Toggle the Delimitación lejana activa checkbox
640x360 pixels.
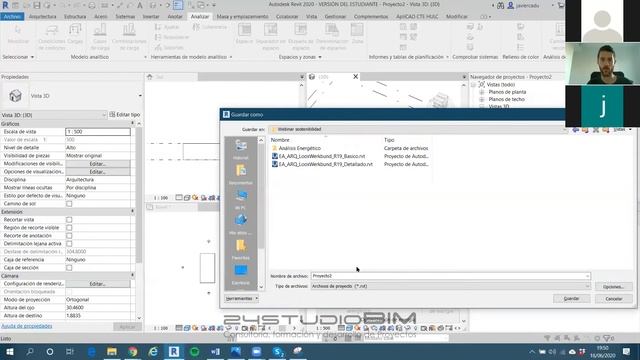pyautogui.click(x=69, y=244)
